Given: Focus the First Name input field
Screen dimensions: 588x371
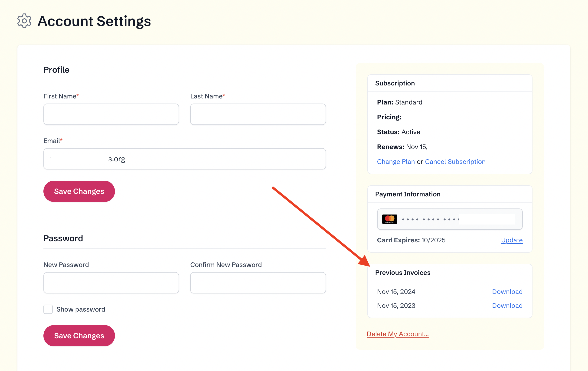Looking at the screenshot, I should pyautogui.click(x=111, y=114).
